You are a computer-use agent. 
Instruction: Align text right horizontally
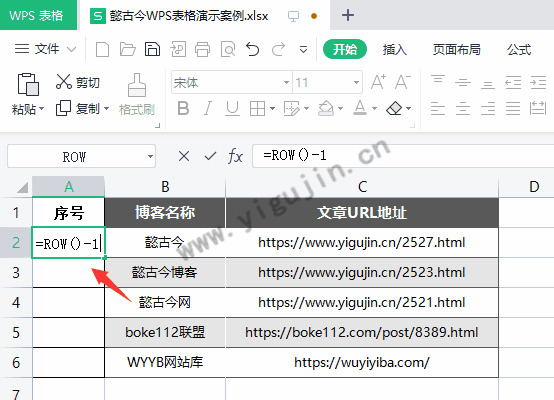tap(488, 108)
